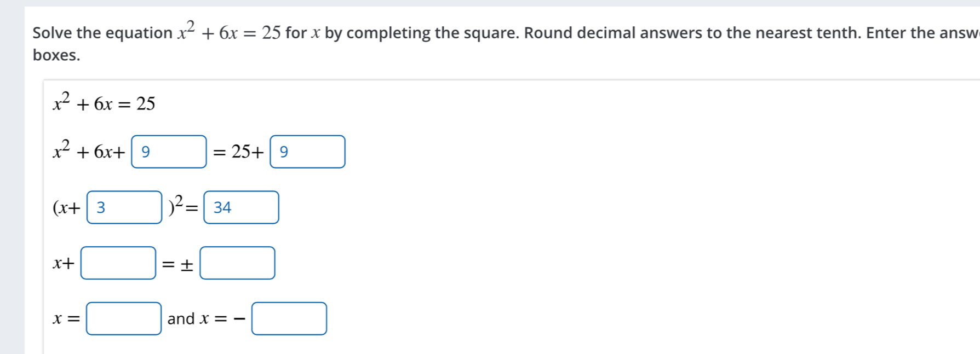Click the empty box after the ± sign

pyautogui.click(x=237, y=263)
